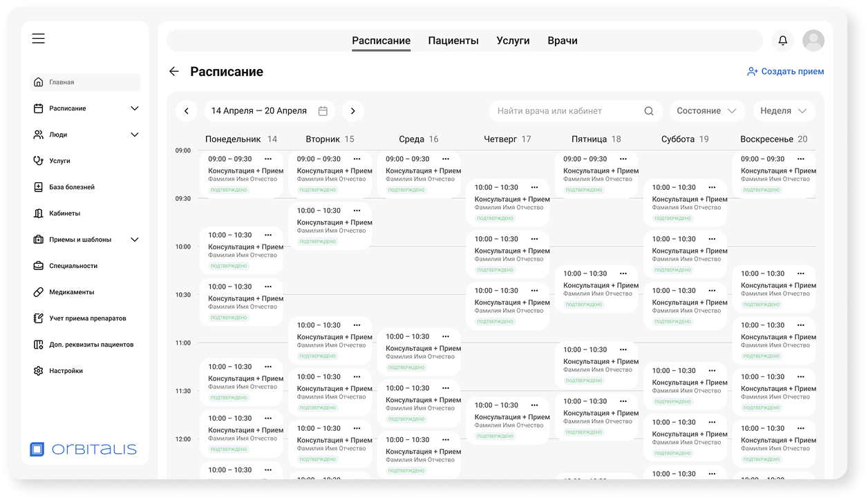Switch to the Пациенты tab
The image size is (868, 500).
click(453, 41)
